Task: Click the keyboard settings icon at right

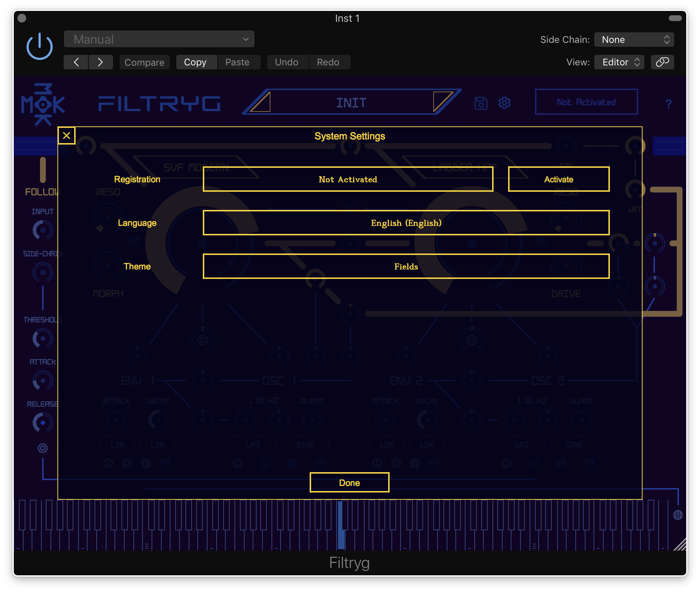Action: 677,515
